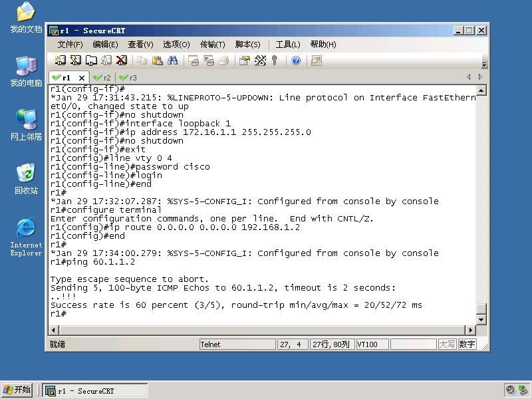Click the 27行, 80列 status field

(331, 344)
